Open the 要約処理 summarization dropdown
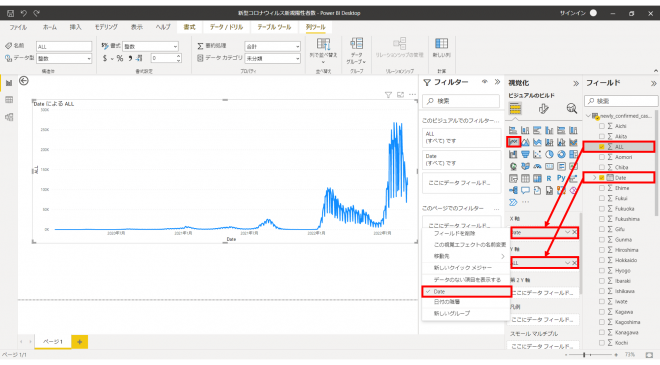Screen dimensions: 660x365 (x=272, y=46)
